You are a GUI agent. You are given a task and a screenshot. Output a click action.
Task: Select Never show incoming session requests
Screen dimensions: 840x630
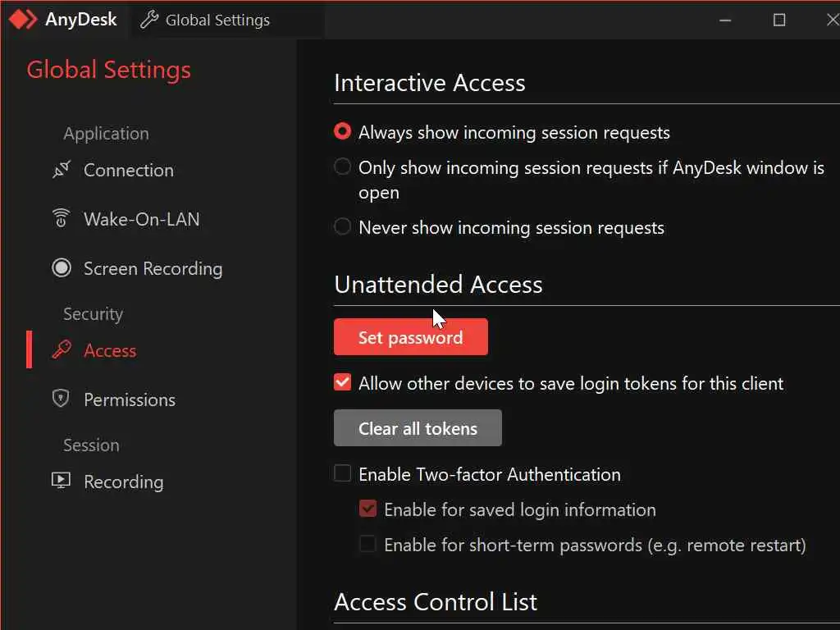pyautogui.click(x=343, y=227)
